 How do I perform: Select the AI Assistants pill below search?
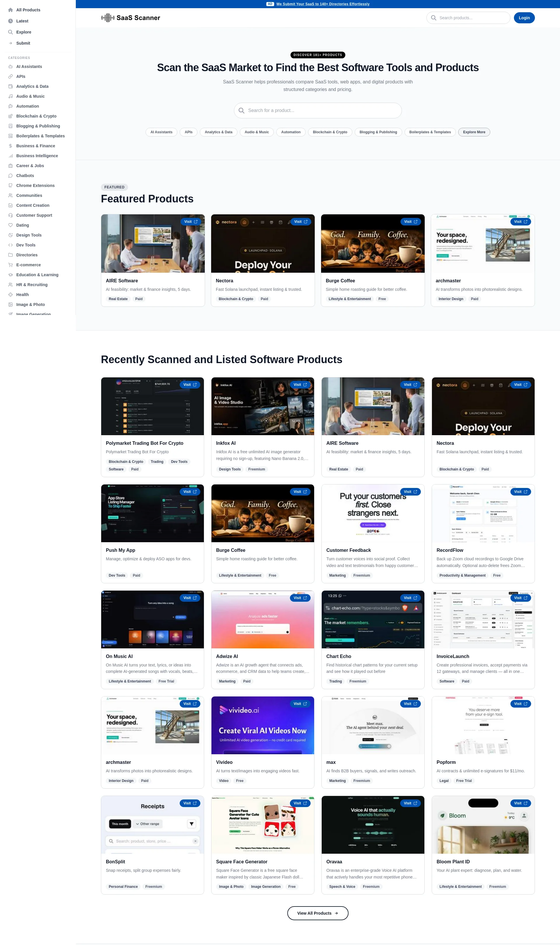[x=162, y=132]
